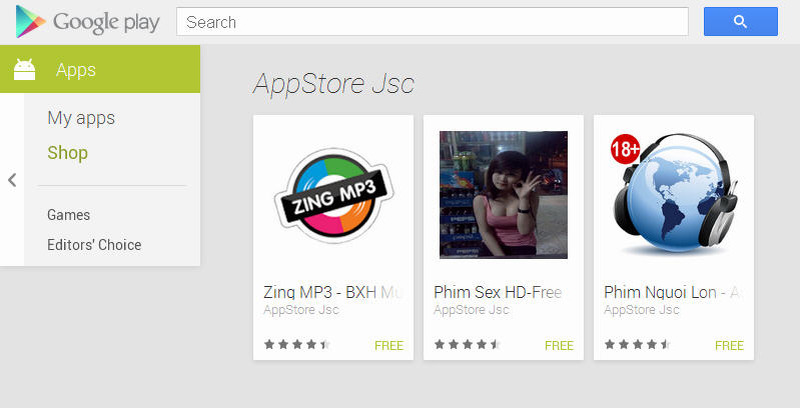Click the blue search magnifier button
Screen dimensions: 800x408
click(x=740, y=21)
